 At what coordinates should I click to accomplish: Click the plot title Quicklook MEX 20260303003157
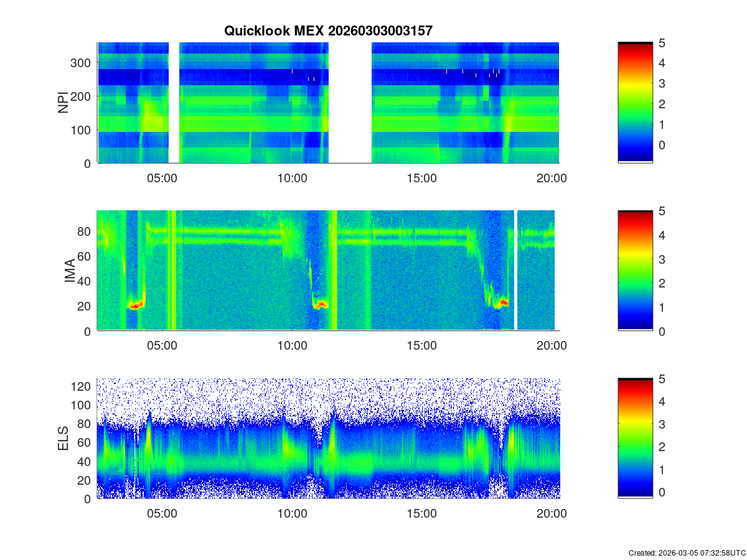pos(328,30)
